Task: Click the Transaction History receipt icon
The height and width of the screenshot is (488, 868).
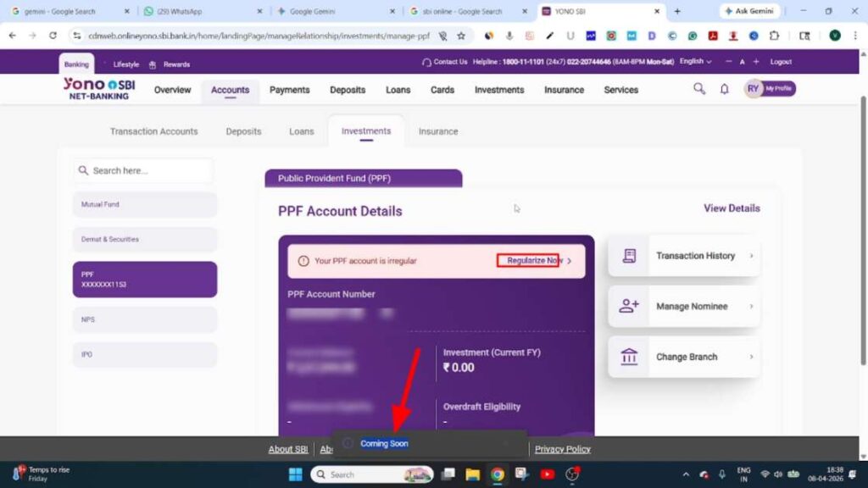Action: point(629,256)
